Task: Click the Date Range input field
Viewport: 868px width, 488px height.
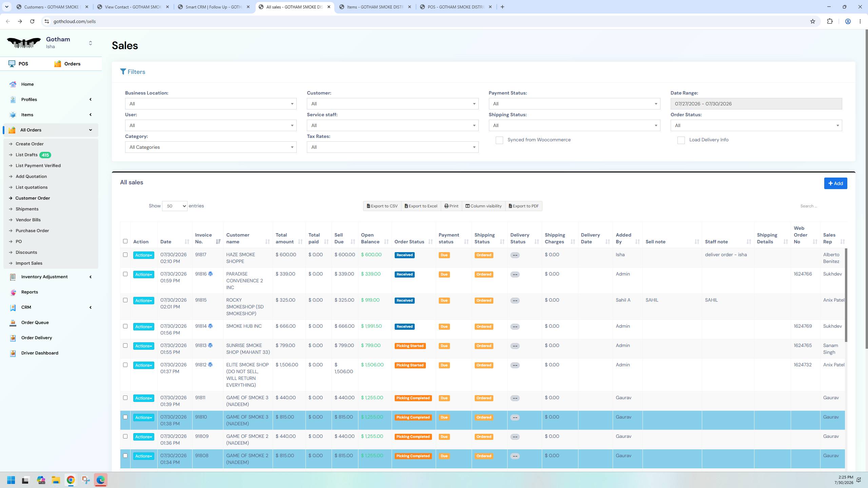Action: [756, 104]
